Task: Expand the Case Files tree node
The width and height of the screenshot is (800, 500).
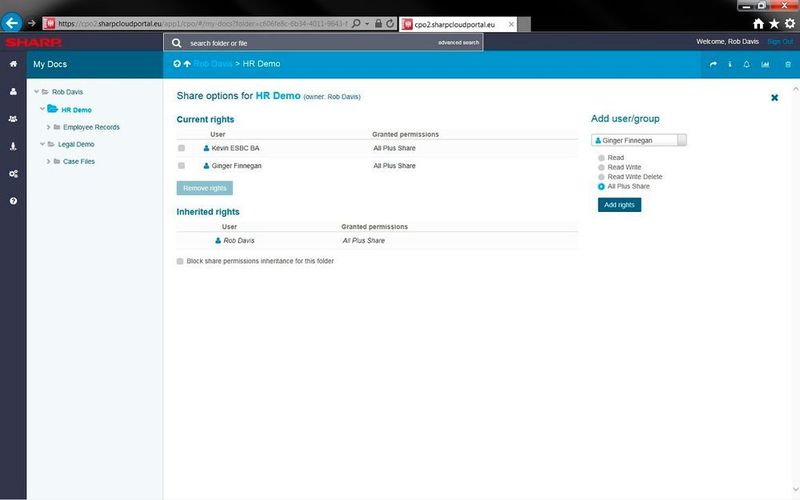Action: pos(48,161)
